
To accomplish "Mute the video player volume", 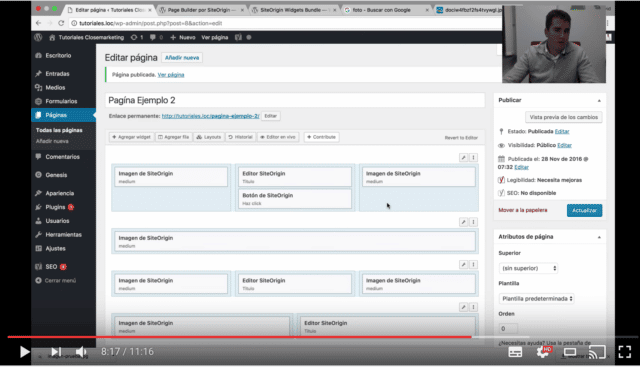I will tap(81, 351).
